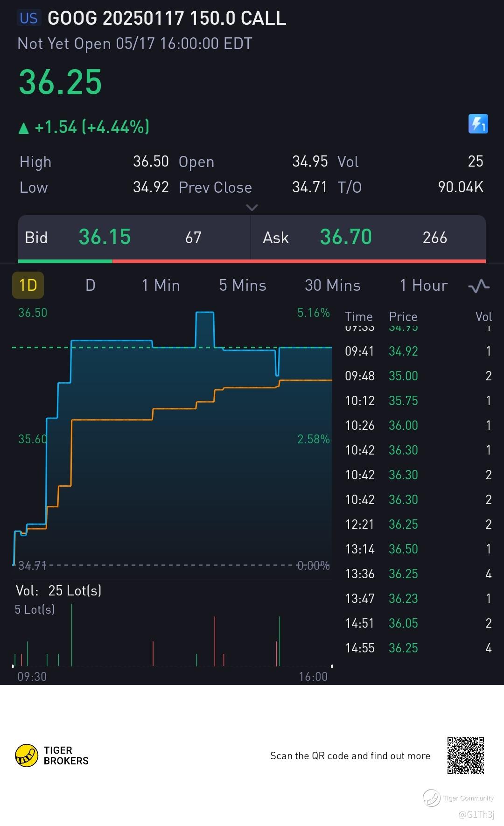Switch to the D daily chart tab
Screen dimensions: 504x826
tap(91, 285)
